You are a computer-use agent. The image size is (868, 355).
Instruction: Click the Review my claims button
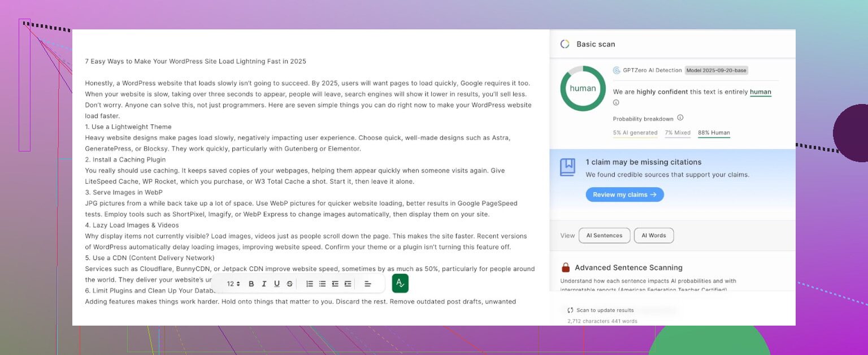(x=624, y=194)
